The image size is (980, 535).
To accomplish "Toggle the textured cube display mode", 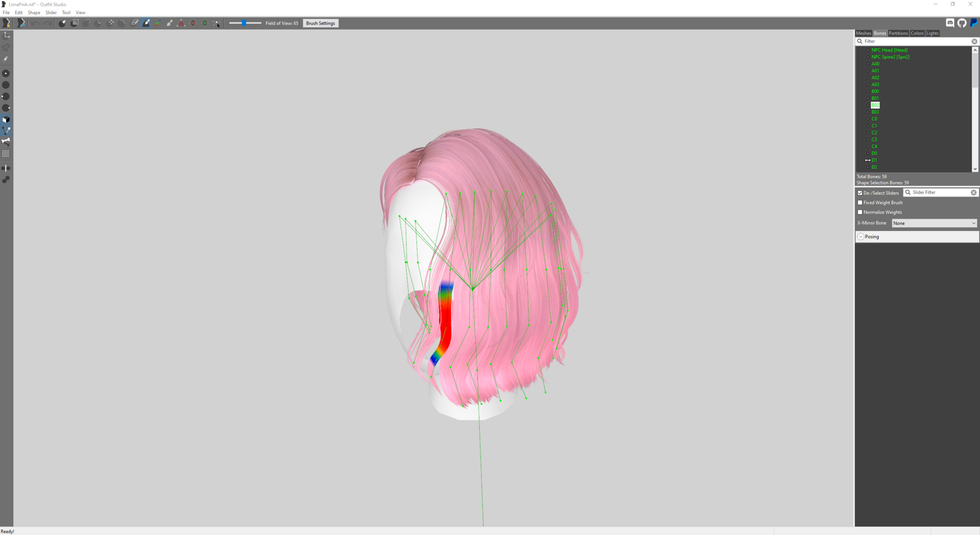I will pos(6,119).
